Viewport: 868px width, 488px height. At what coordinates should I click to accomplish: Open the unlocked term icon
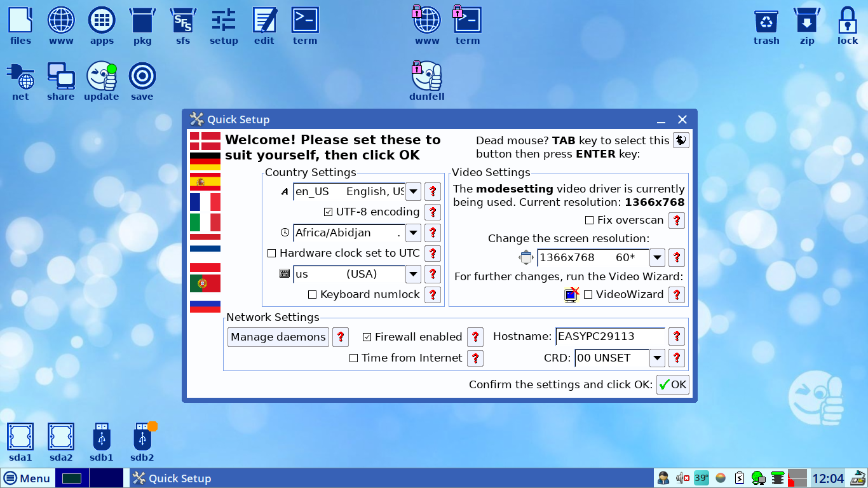pos(305,25)
